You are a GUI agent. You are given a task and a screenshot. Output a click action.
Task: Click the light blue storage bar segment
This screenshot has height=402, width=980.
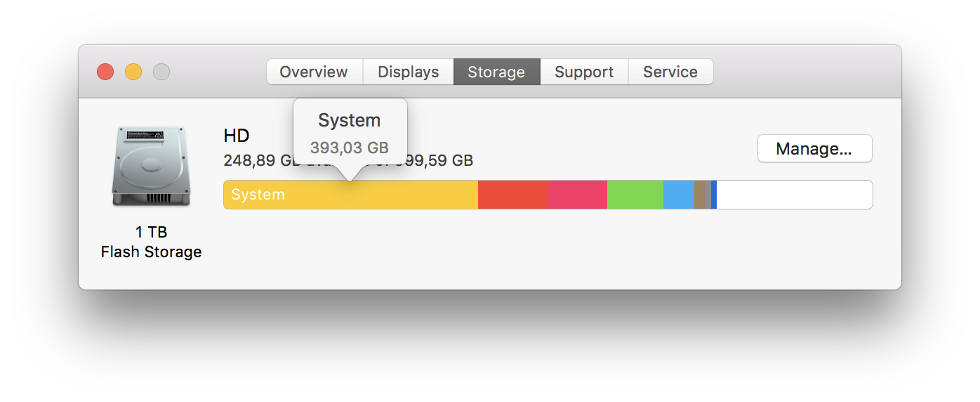point(679,195)
